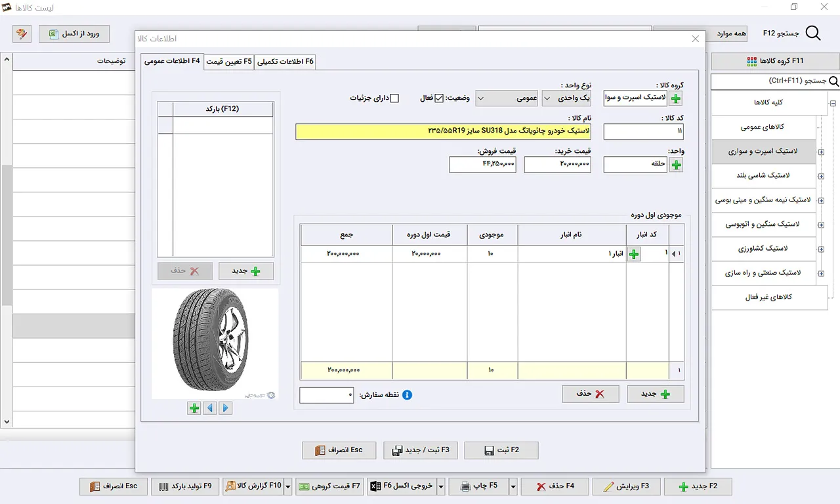Open dropdown arrow beside F10 گزارش کالا
840x504 pixels.
point(288,486)
